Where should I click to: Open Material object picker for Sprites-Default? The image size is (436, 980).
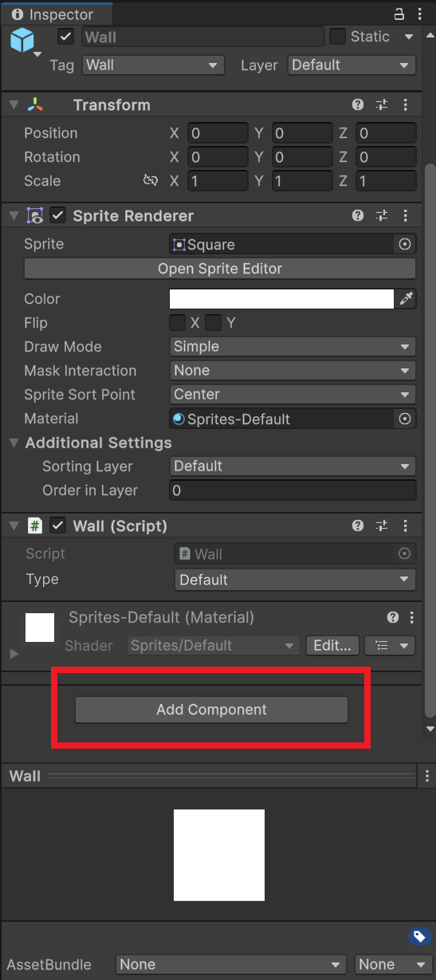coord(405,419)
